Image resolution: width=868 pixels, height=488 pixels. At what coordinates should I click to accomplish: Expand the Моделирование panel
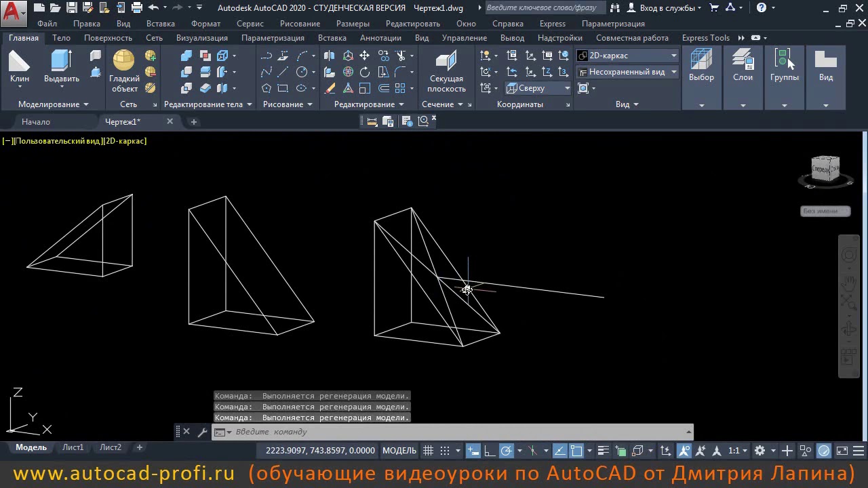coord(53,104)
